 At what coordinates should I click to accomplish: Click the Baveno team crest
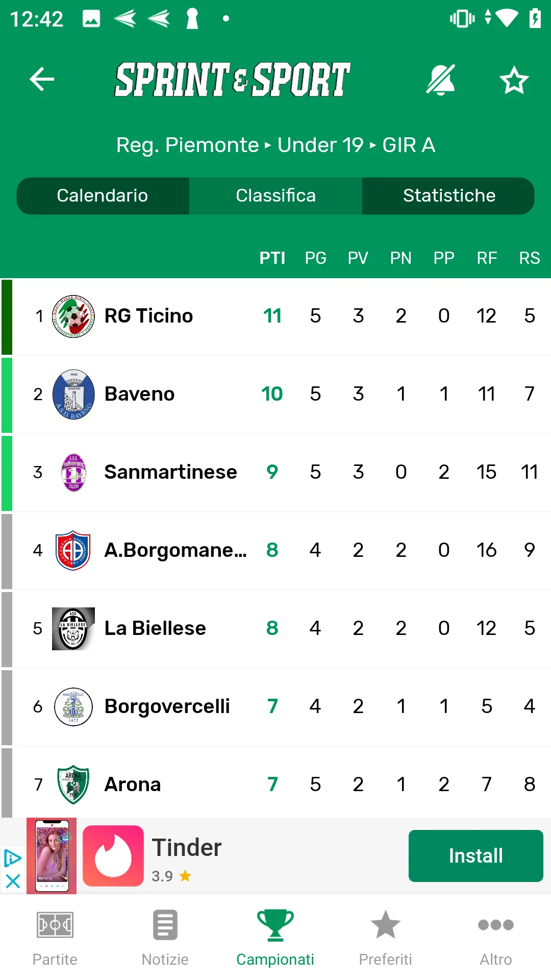(73, 395)
